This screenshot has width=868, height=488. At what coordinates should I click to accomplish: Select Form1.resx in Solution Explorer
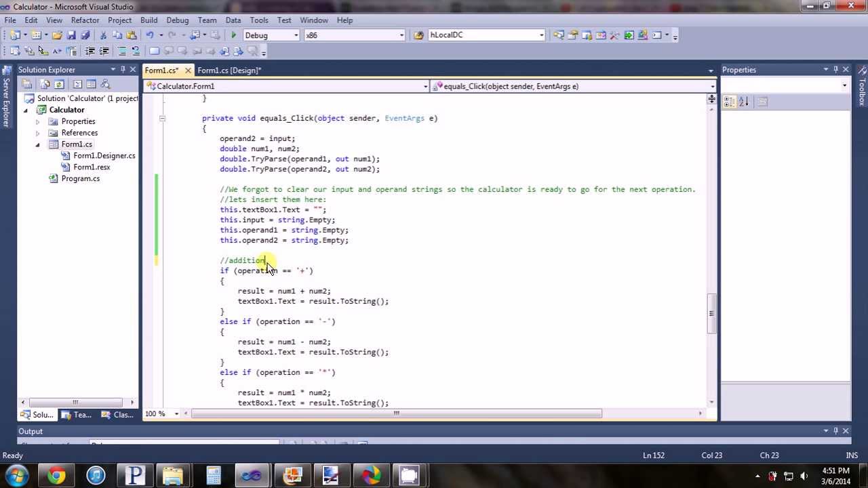92,167
